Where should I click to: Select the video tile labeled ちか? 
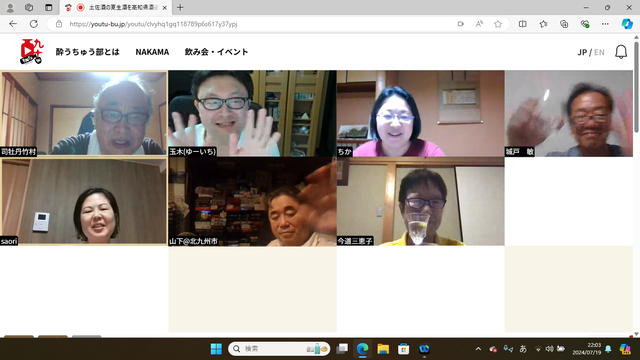(420, 113)
